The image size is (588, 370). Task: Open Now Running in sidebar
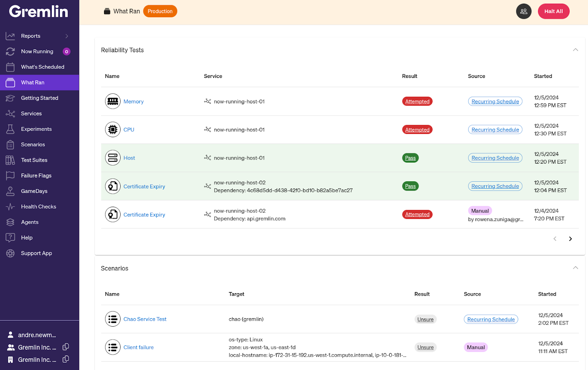coord(40,51)
